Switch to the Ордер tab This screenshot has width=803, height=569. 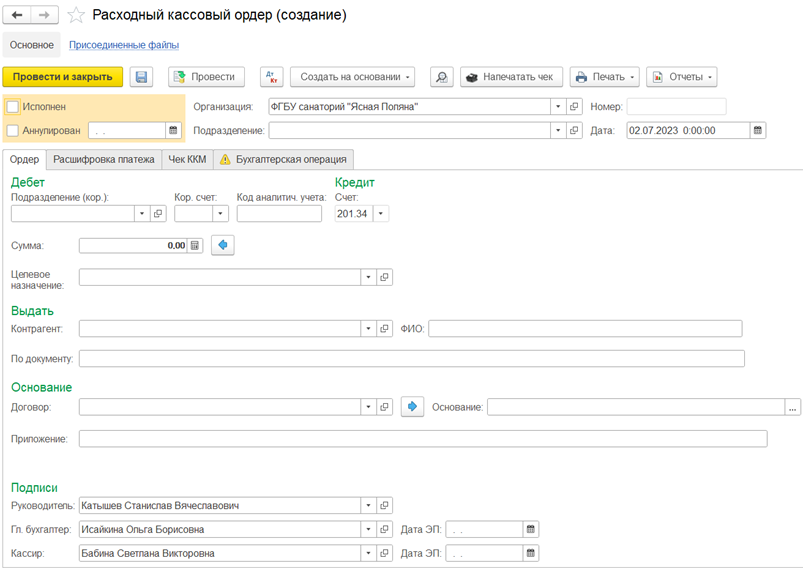coord(24,159)
